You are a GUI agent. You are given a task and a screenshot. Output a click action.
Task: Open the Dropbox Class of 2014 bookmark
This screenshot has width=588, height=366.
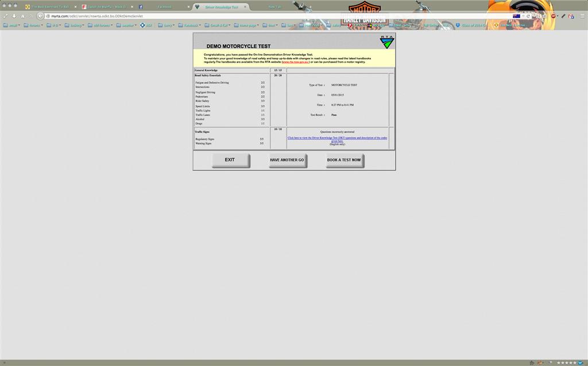471,25
